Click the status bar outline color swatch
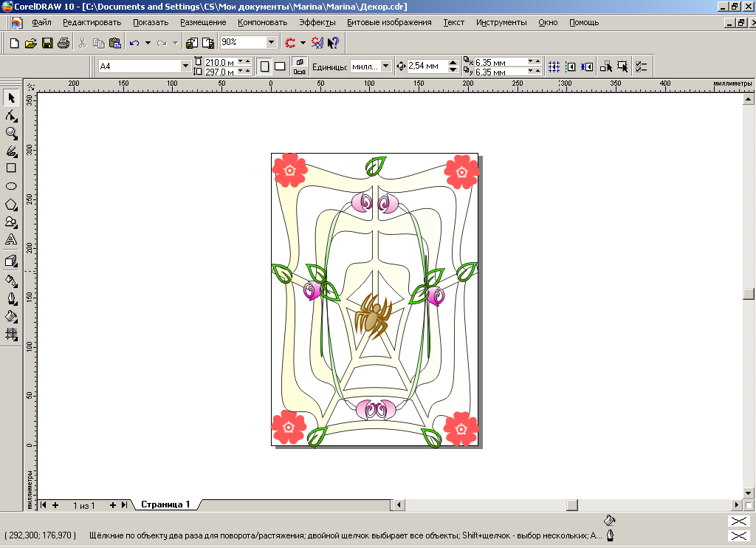Screen dimensions: 756x548 pos(738,536)
